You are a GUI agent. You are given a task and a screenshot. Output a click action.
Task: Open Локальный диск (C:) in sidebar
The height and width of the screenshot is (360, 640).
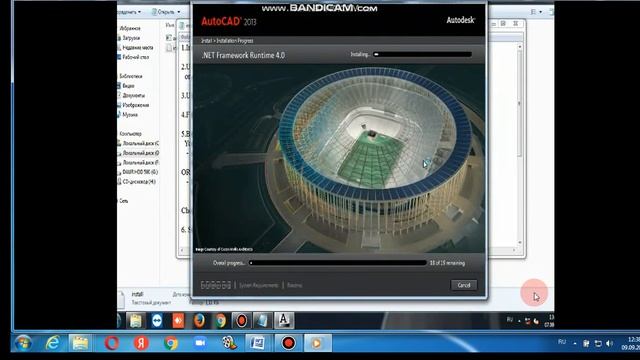[138, 144]
